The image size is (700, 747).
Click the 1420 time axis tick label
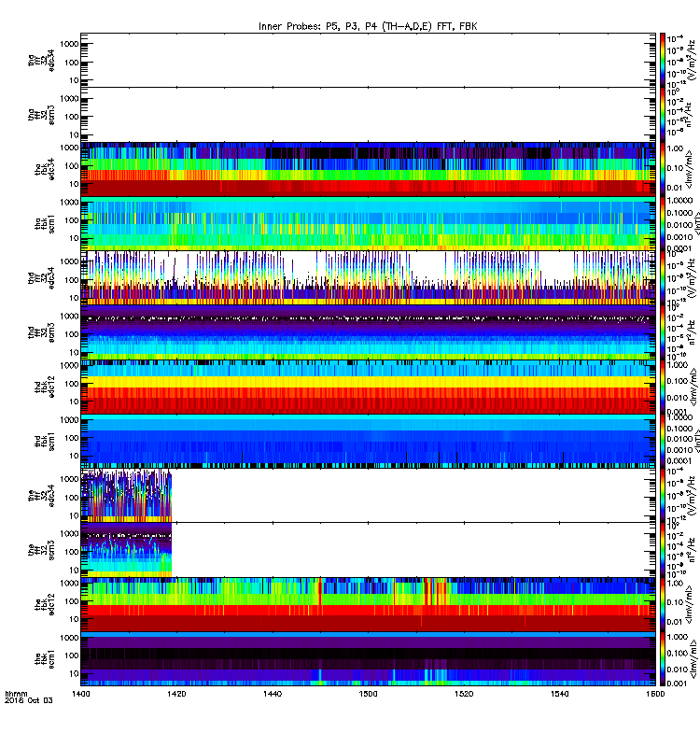point(176,694)
